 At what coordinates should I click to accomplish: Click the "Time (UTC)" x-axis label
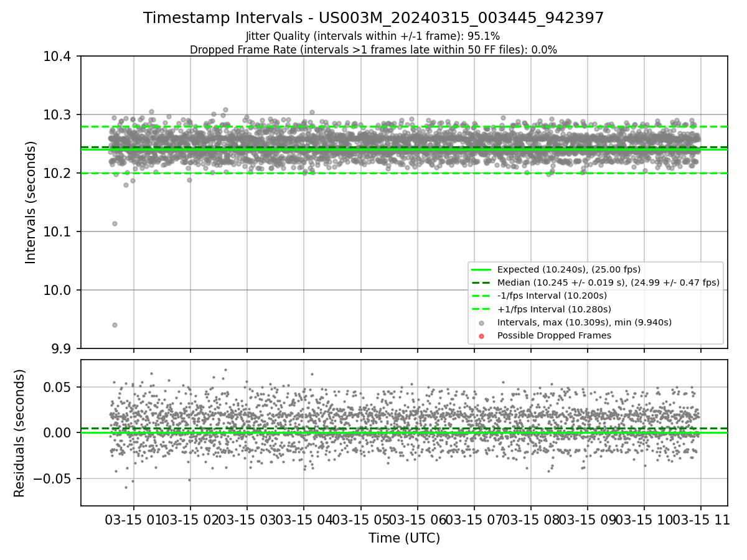point(405,538)
